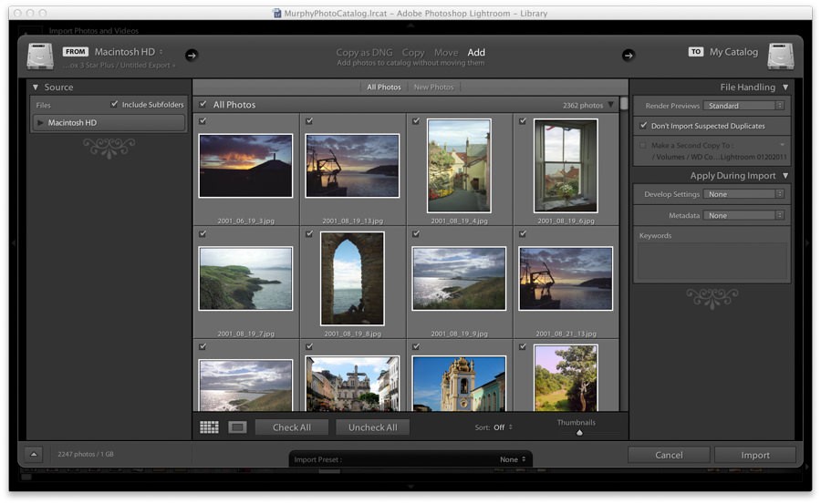Screen dimensions: 821x504
Task: Switch to grid view icon
Action: click(209, 427)
